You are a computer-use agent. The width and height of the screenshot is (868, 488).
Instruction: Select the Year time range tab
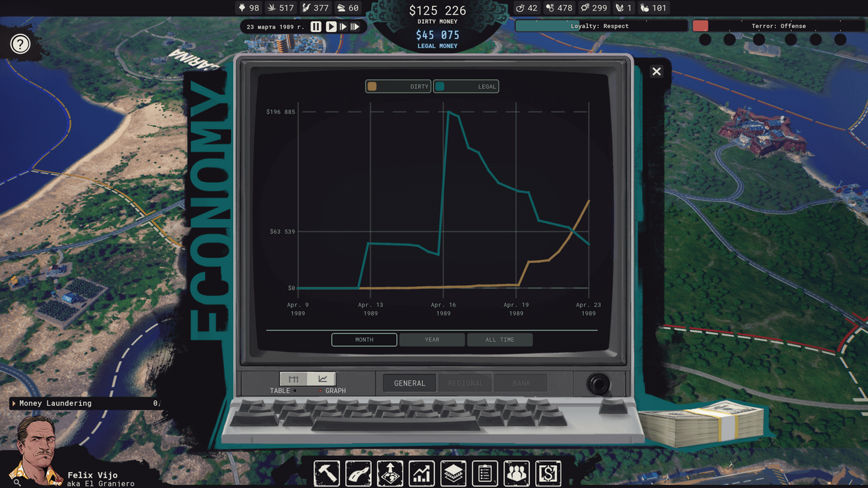point(432,340)
